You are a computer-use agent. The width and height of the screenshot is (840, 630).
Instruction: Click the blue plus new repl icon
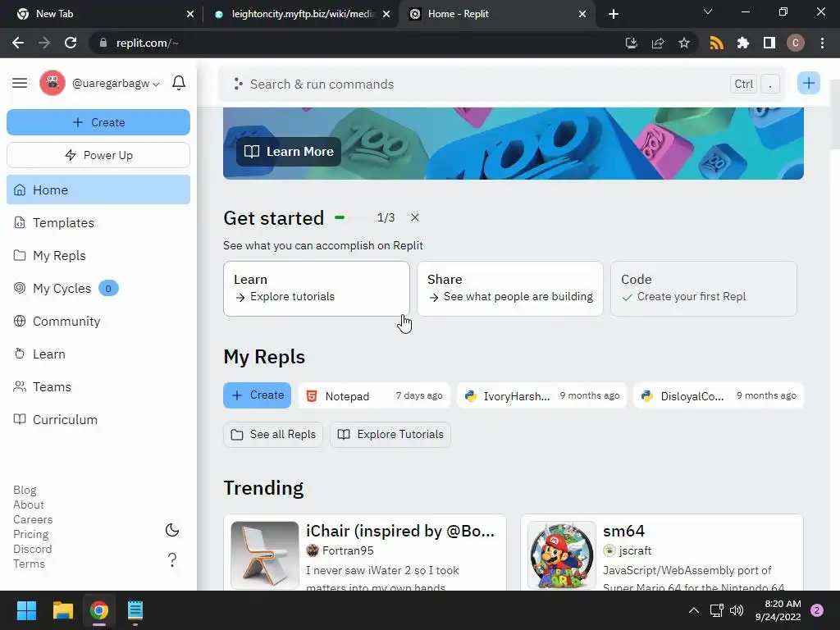808,83
